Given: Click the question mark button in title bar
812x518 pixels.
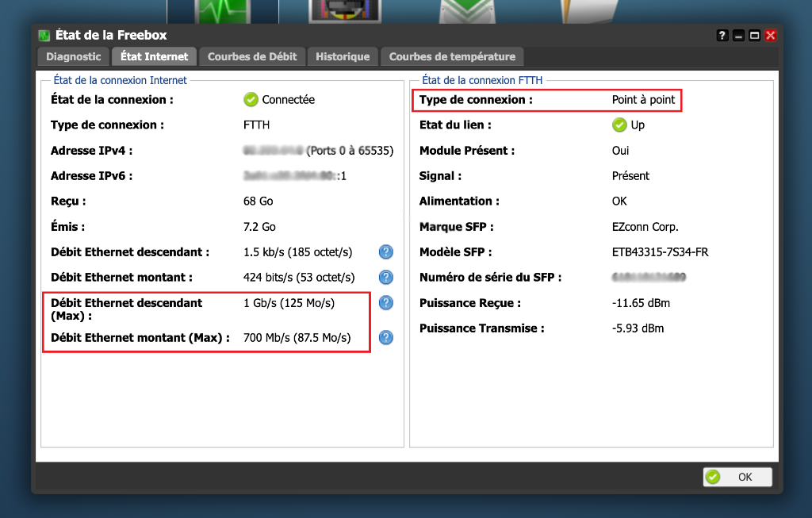Looking at the screenshot, I should [x=722, y=36].
